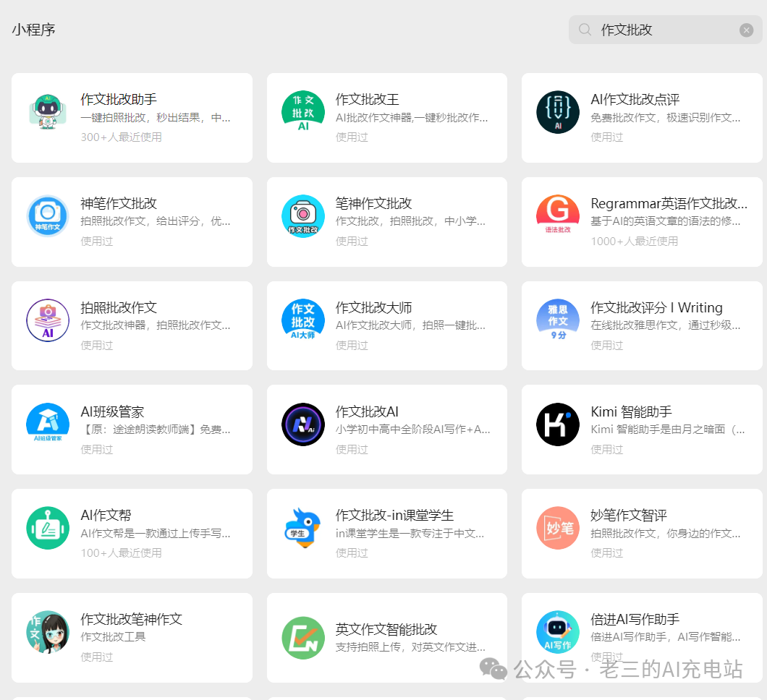Click the 小程序 section heading

tap(34, 30)
